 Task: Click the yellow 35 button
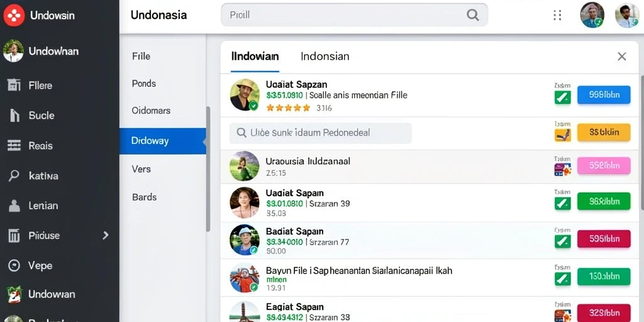click(604, 132)
